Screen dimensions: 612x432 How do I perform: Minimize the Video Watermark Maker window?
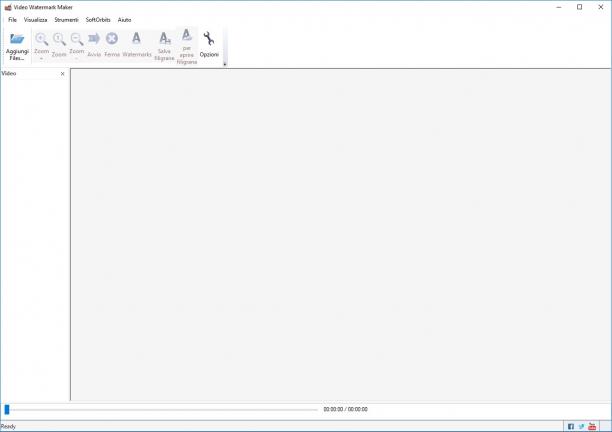coord(559,7)
